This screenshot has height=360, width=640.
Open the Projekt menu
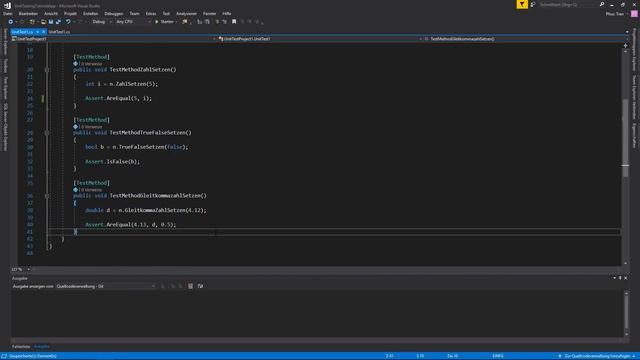click(70, 13)
